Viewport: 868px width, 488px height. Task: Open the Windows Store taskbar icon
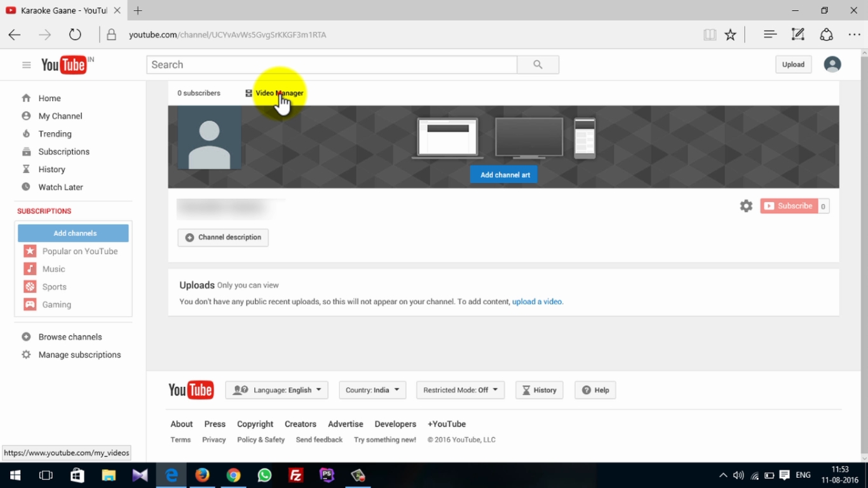point(78,475)
